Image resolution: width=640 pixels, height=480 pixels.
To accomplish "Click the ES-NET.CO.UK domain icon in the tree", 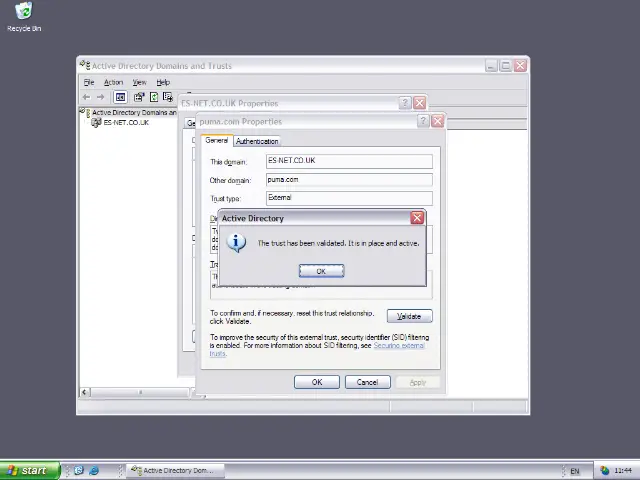I will pos(96,122).
